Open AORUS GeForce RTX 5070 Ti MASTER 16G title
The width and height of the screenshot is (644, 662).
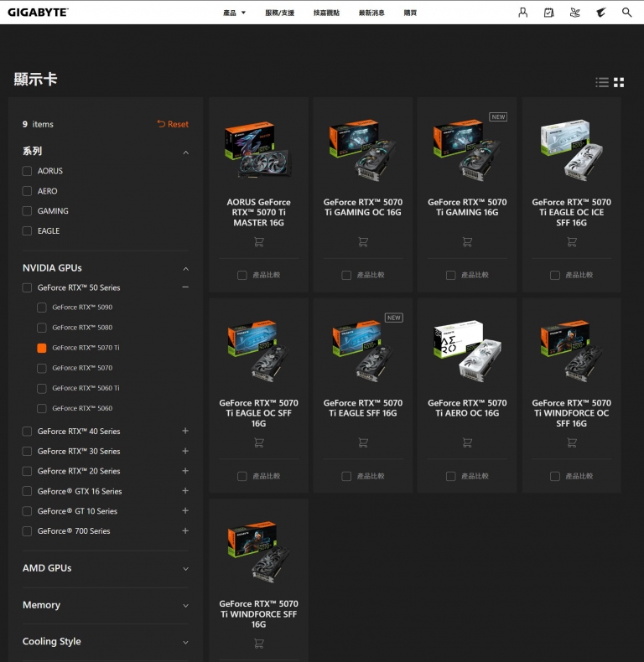(258, 212)
